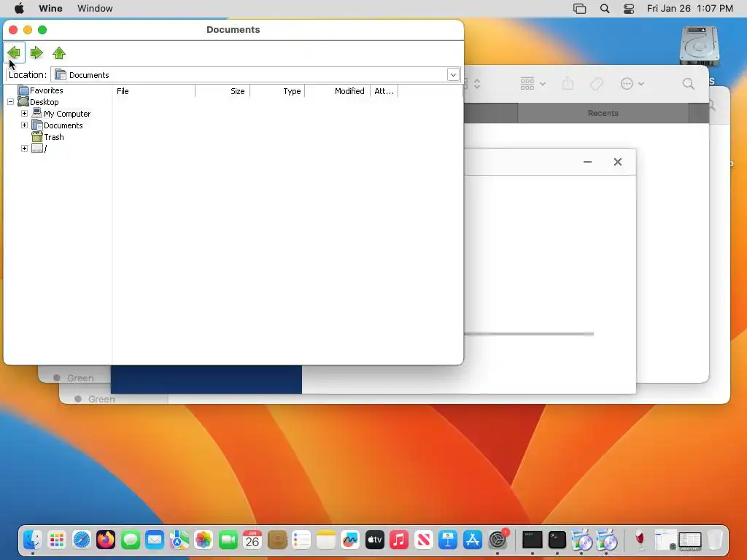Select Documents in the folder tree

coord(63,125)
